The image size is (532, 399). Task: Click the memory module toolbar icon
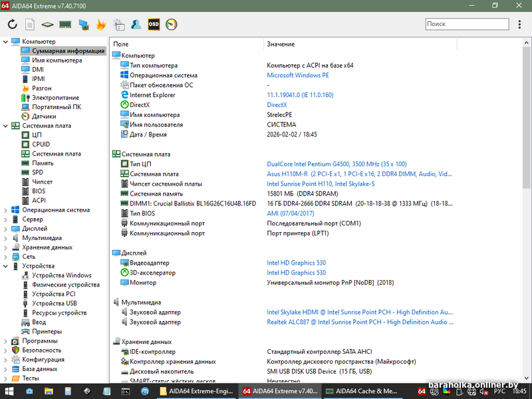pos(65,25)
